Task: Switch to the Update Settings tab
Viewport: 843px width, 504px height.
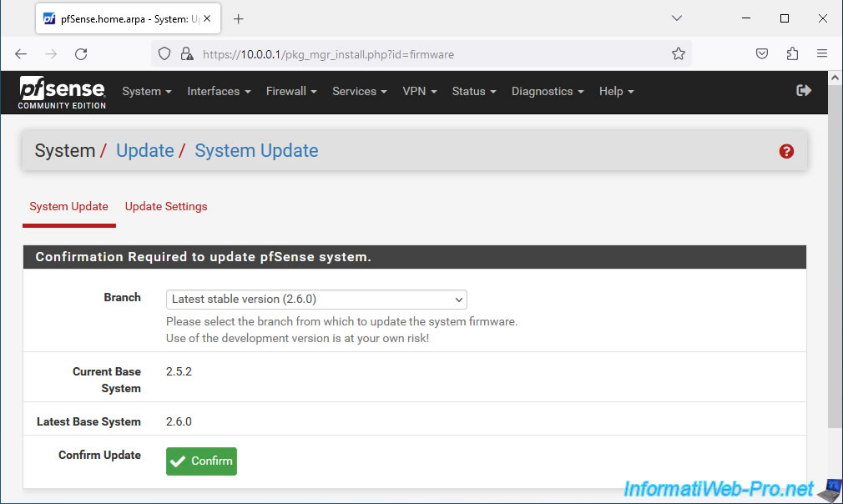Action: pyautogui.click(x=165, y=207)
